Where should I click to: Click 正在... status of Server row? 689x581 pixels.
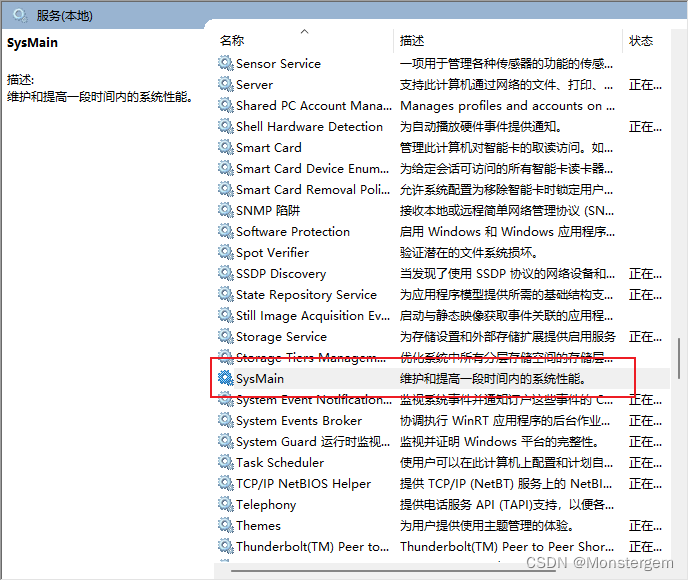point(645,85)
